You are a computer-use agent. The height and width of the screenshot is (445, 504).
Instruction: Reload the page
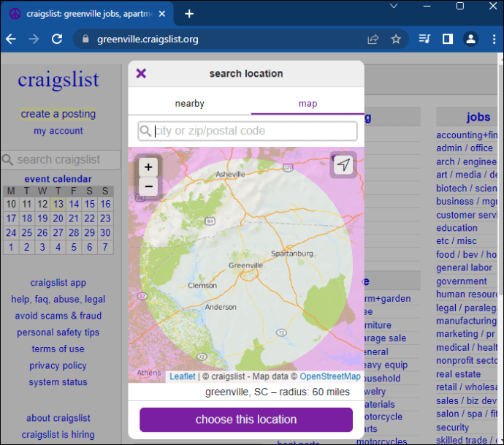point(56,39)
